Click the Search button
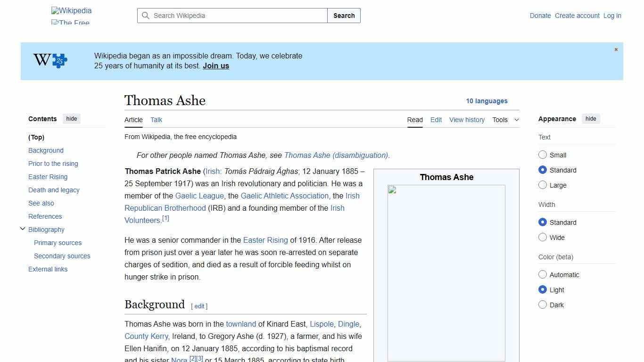Viewport: 644px width, 362px height. 344,16
